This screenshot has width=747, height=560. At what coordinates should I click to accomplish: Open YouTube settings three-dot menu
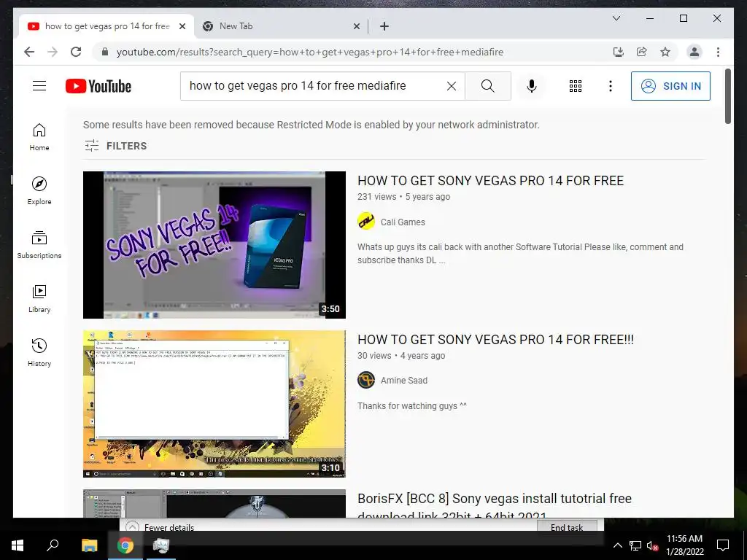(611, 86)
